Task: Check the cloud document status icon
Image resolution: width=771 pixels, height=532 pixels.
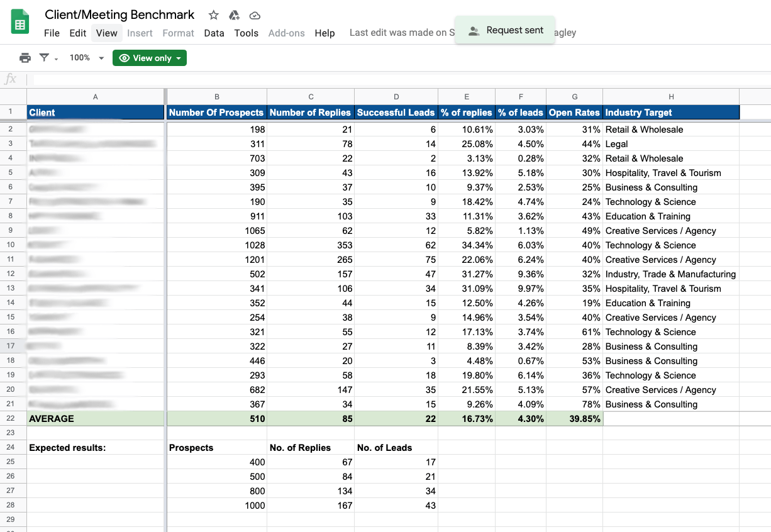Action: coord(255,15)
